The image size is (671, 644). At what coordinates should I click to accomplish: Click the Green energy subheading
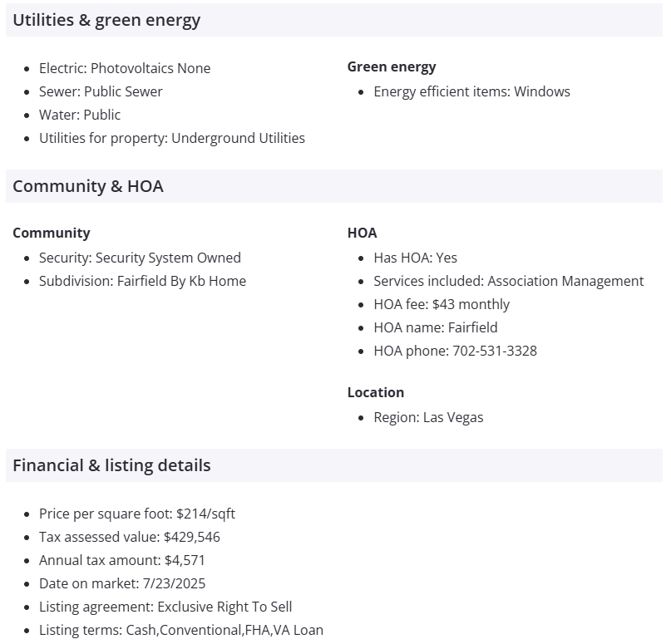click(x=392, y=67)
